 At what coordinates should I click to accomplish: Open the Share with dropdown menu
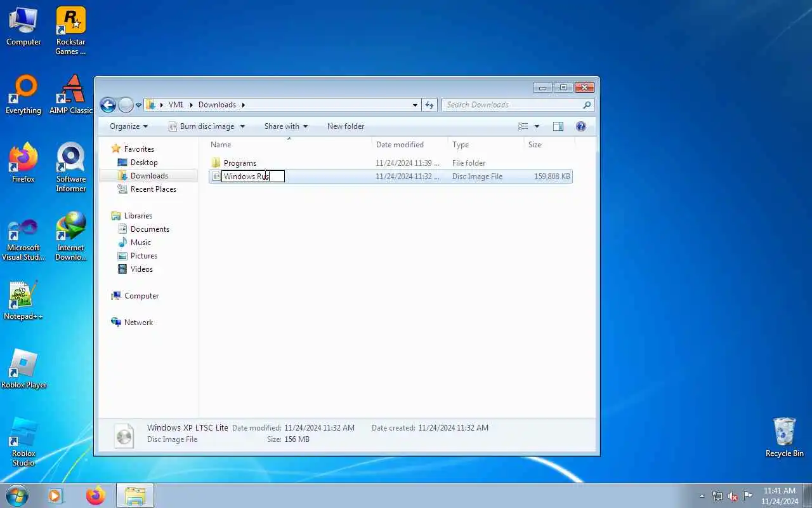coord(285,126)
